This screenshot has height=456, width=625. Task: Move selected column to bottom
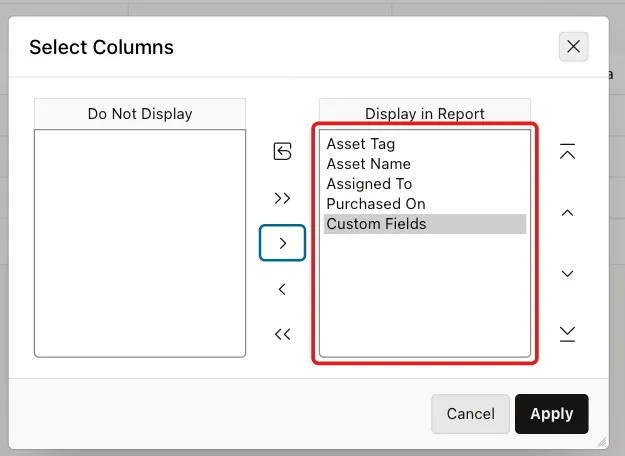click(567, 334)
